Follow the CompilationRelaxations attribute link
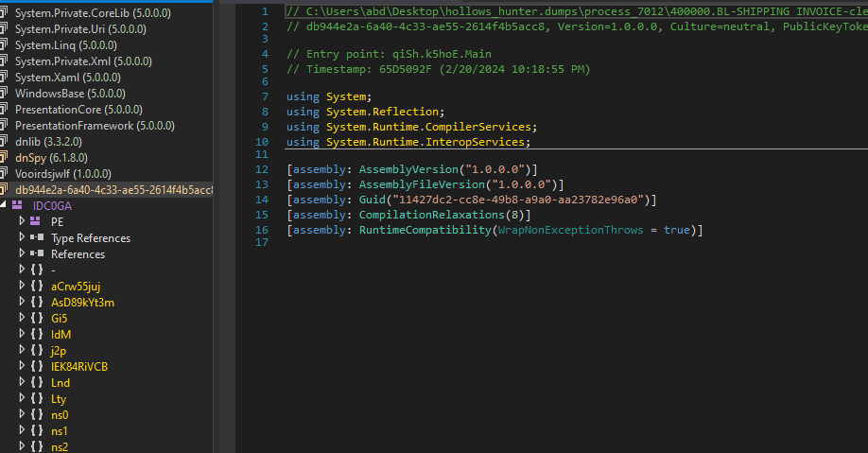The image size is (868, 453). click(x=432, y=215)
